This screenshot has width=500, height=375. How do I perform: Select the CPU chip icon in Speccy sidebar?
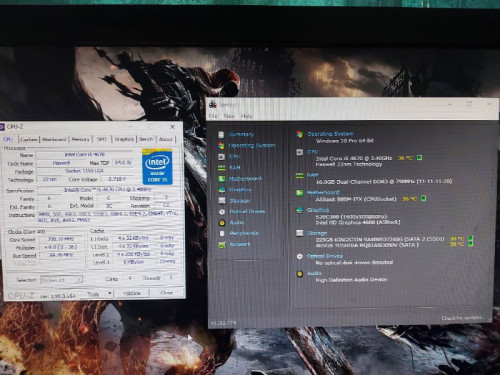coord(221,157)
